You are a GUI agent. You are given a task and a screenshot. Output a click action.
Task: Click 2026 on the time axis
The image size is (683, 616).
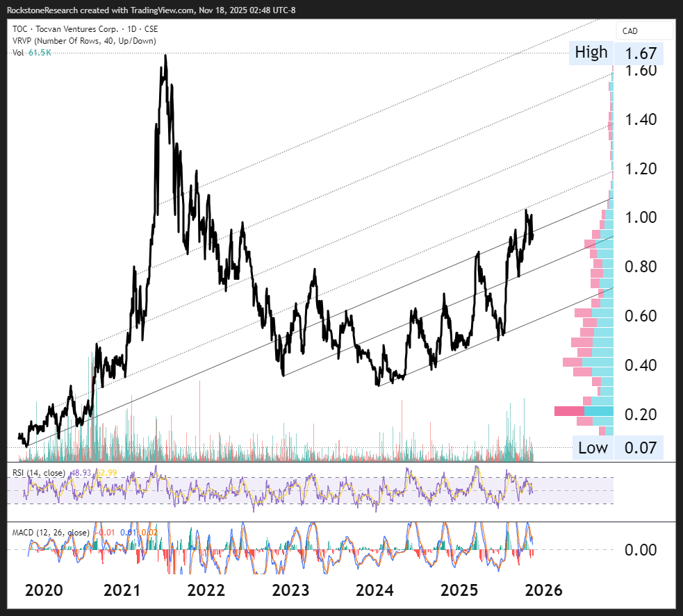pyautogui.click(x=543, y=590)
